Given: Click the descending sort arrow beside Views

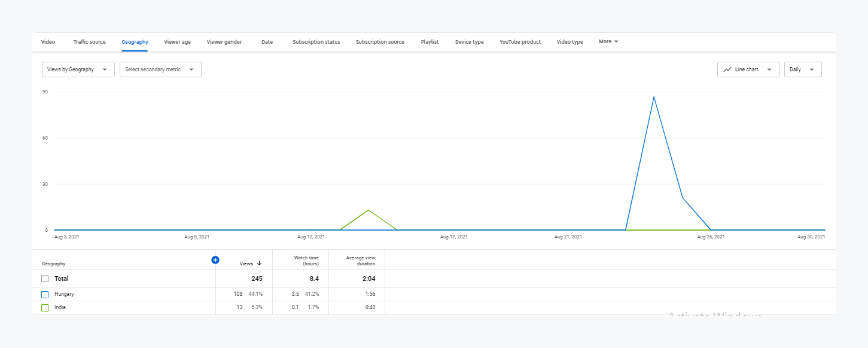Looking at the screenshot, I should (x=259, y=264).
